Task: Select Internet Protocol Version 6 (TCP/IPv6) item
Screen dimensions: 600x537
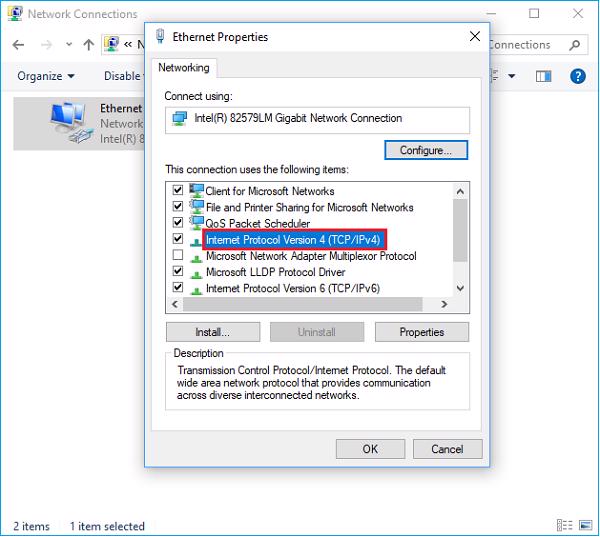Action: coord(293,288)
